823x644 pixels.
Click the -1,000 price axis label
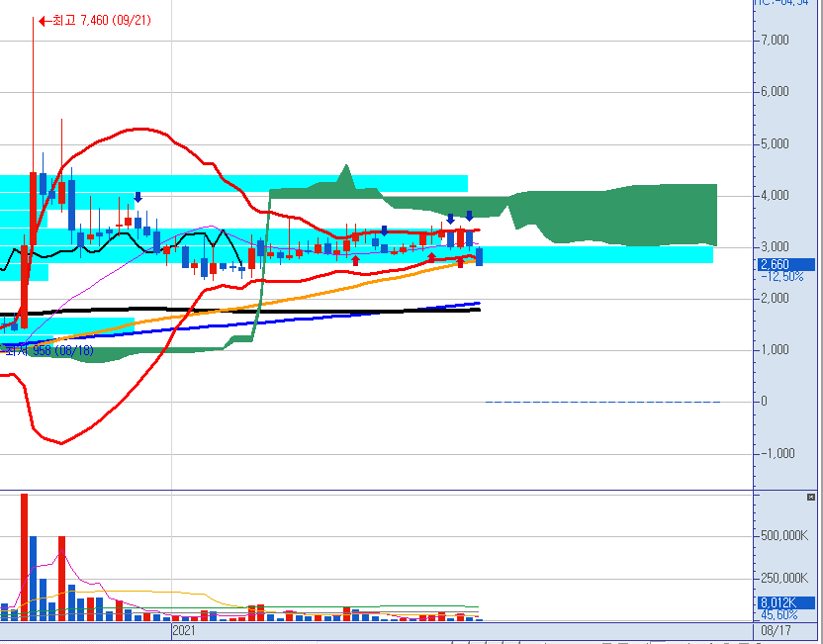click(x=777, y=454)
